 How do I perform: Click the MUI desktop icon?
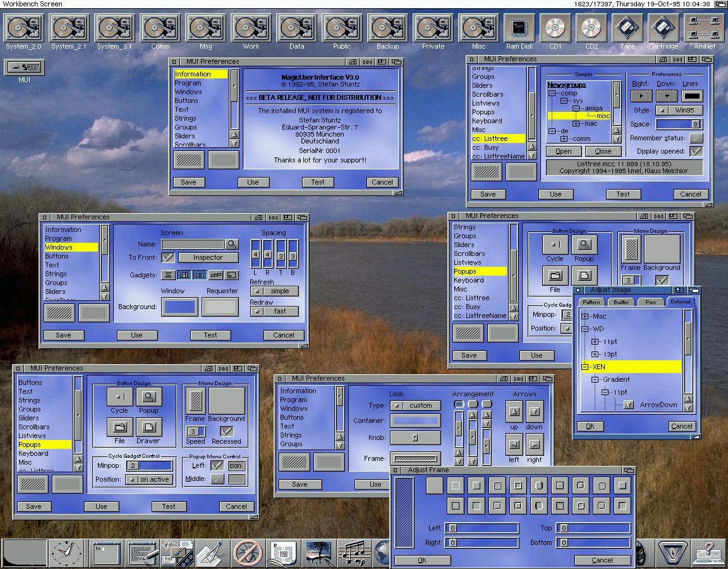coord(24,68)
